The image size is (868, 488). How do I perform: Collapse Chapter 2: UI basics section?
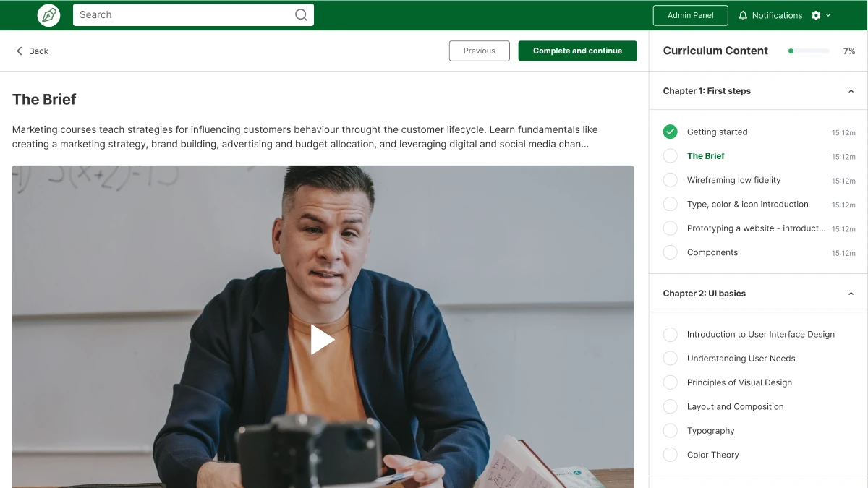[851, 294]
